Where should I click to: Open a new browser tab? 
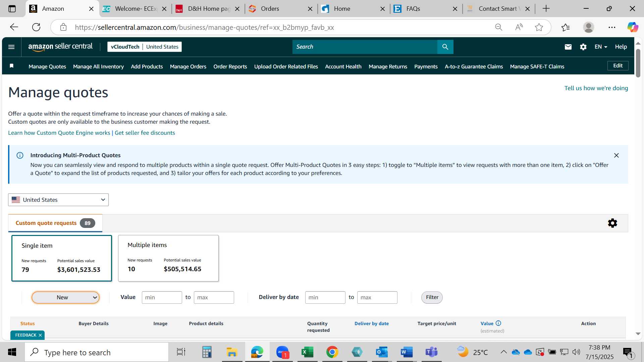(x=546, y=9)
